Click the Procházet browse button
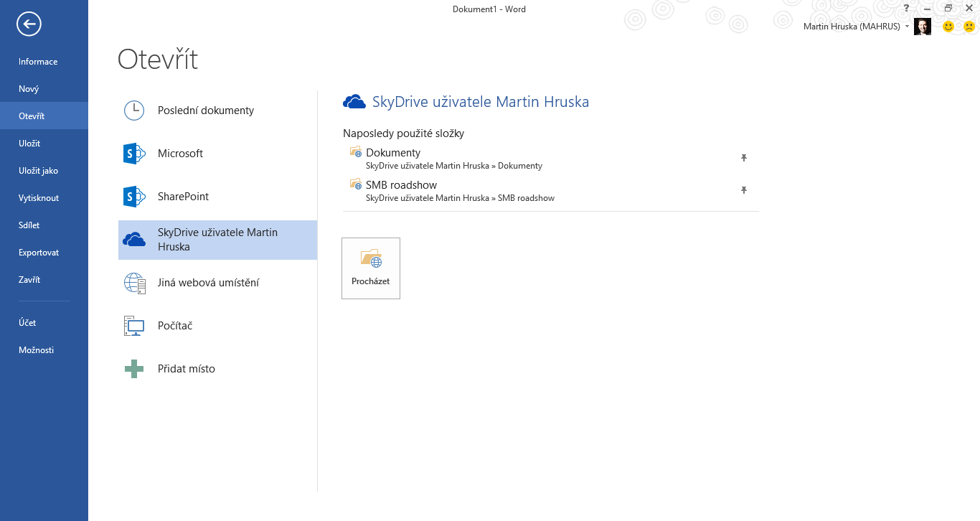Viewport: 980px width, 521px height. pyautogui.click(x=371, y=268)
